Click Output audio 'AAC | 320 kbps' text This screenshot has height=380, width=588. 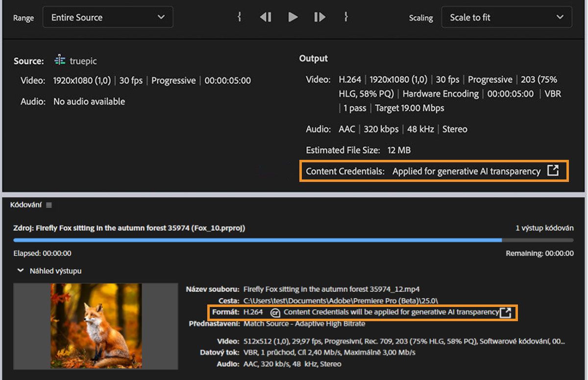(367, 129)
